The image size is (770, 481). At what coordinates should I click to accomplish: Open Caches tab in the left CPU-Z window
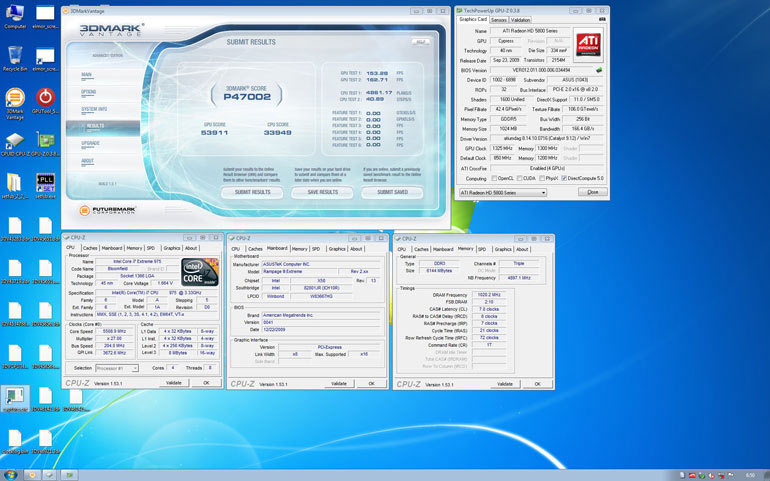click(x=90, y=248)
